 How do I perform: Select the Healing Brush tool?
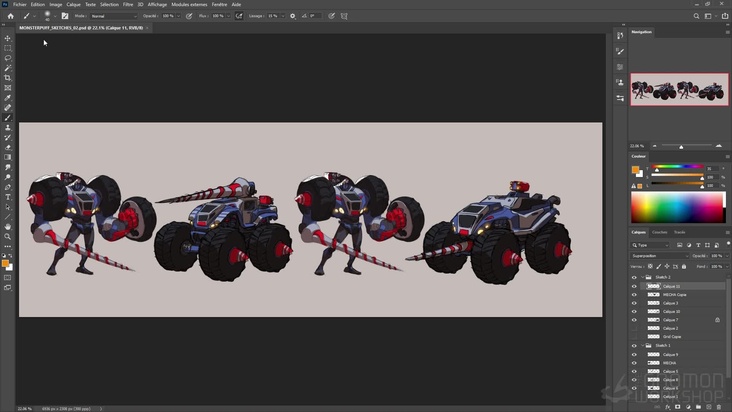point(7,108)
